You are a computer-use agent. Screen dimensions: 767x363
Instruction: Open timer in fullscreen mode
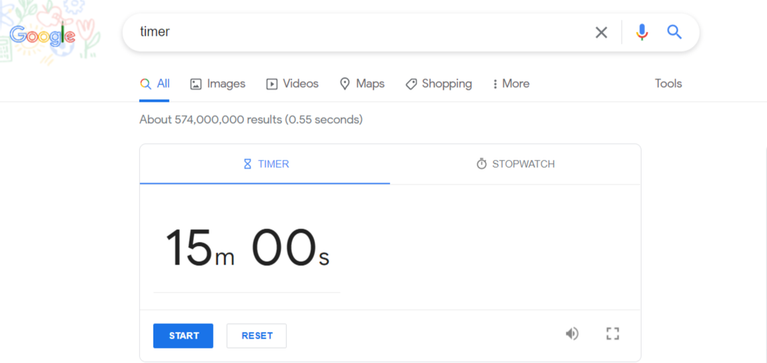pos(612,334)
